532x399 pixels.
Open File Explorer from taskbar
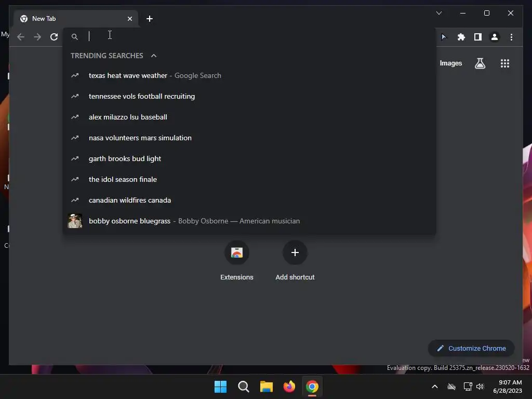coord(267,387)
